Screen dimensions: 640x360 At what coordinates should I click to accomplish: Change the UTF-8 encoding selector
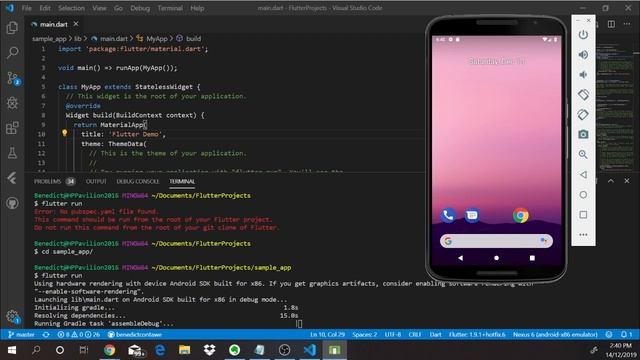[393, 335]
